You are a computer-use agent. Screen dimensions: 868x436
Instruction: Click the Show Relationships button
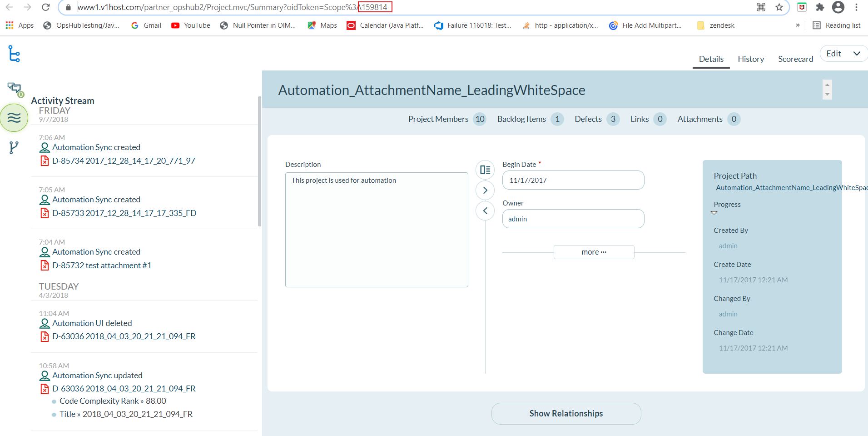pos(566,414)
